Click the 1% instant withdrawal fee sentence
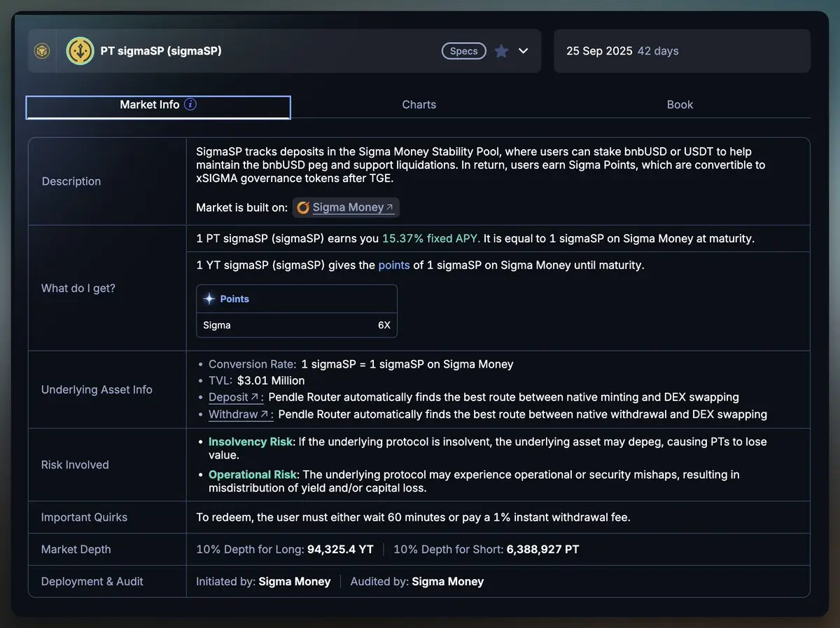This screenshot has height=628, width=840. coord(413,517)
